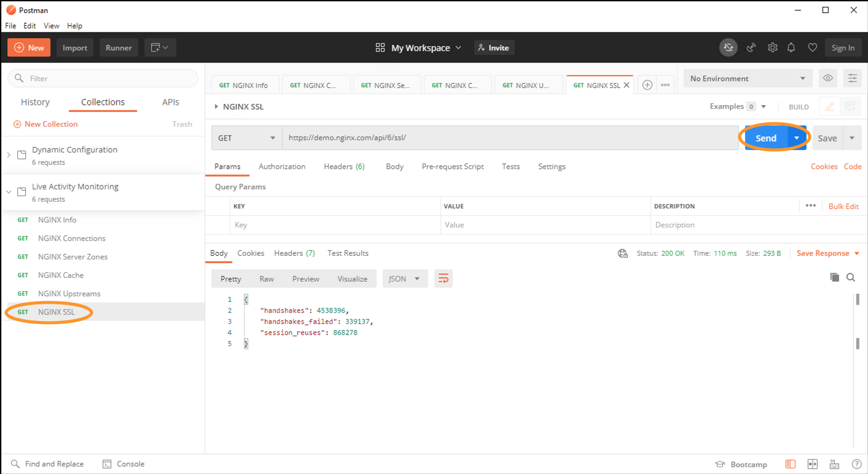Open the View menu
The height and width of the screenshot is (474, 868).
tap(52, 26)
